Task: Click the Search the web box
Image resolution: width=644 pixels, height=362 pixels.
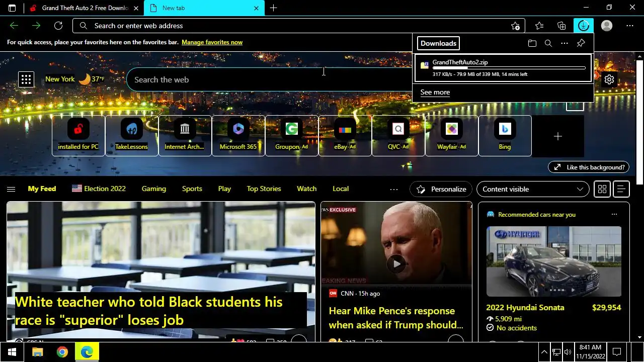Action: [x=269, y=79]
